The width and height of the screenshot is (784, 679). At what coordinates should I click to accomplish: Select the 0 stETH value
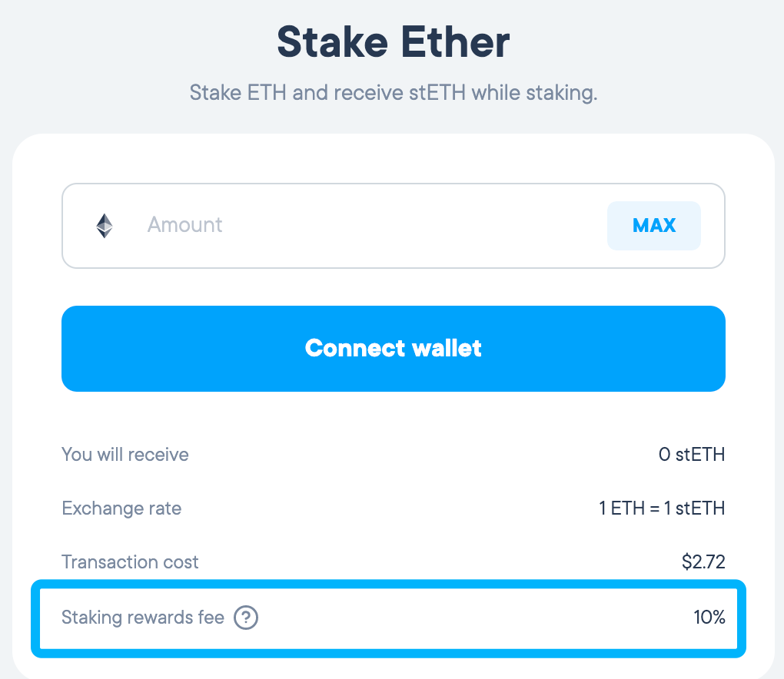click(692, 455)
